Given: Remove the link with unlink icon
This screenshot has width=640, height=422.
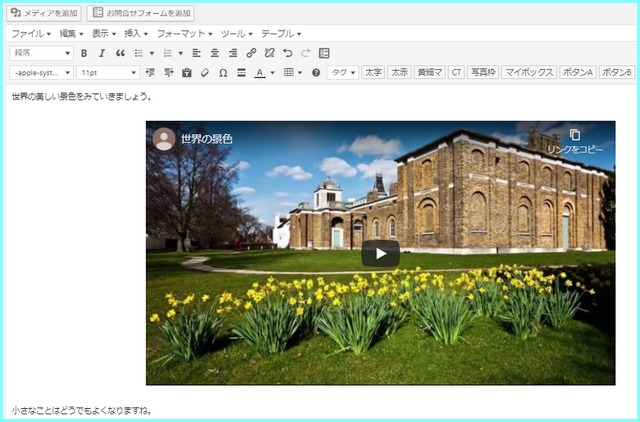Looking at the screenshot, I should pyautogui.click(x=269, y=53).
